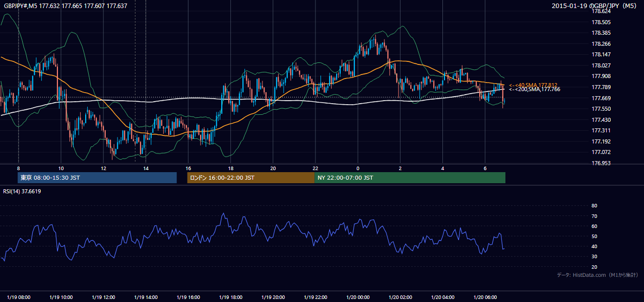Click price axis value 178.027
Viewport: 644px width, 302px height.
click(601, 65)
